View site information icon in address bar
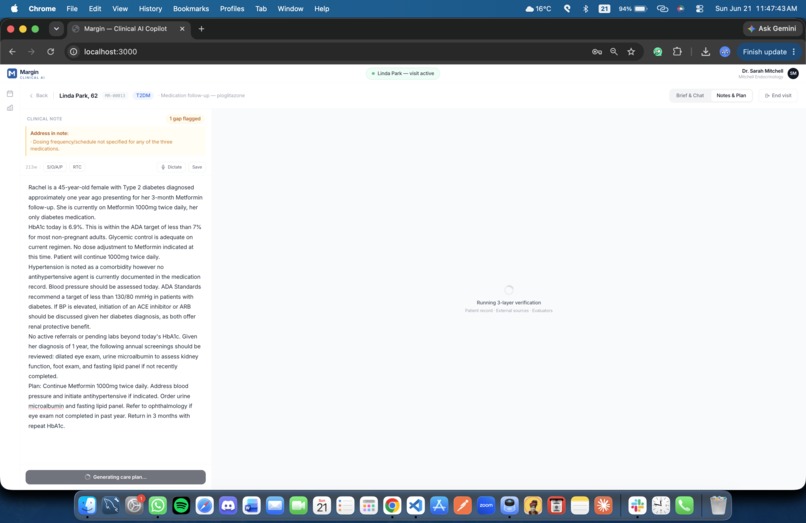 click(74, 51)
